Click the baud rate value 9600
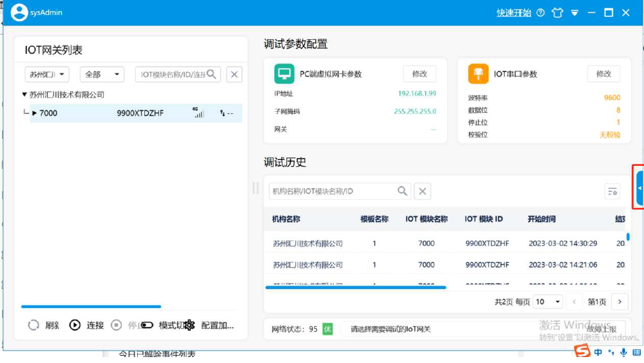Screen dimensions: 644x363 pos(612,98)
